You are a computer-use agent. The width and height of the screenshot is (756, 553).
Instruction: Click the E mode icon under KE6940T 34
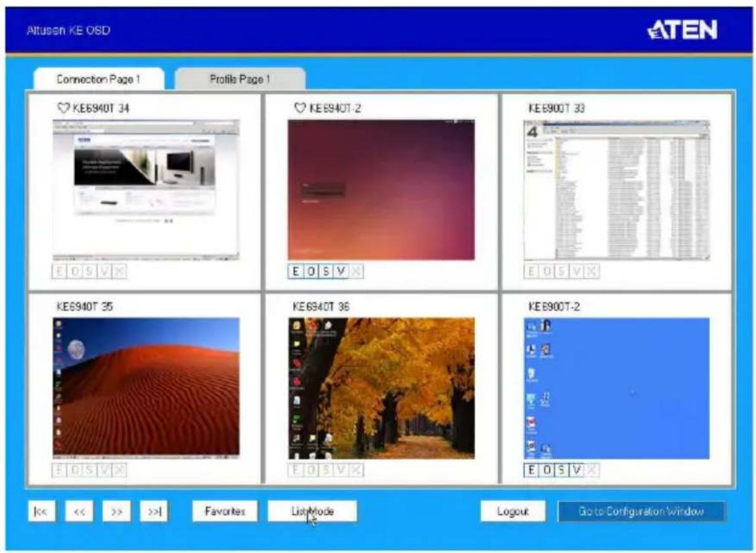tap(60, 271)
